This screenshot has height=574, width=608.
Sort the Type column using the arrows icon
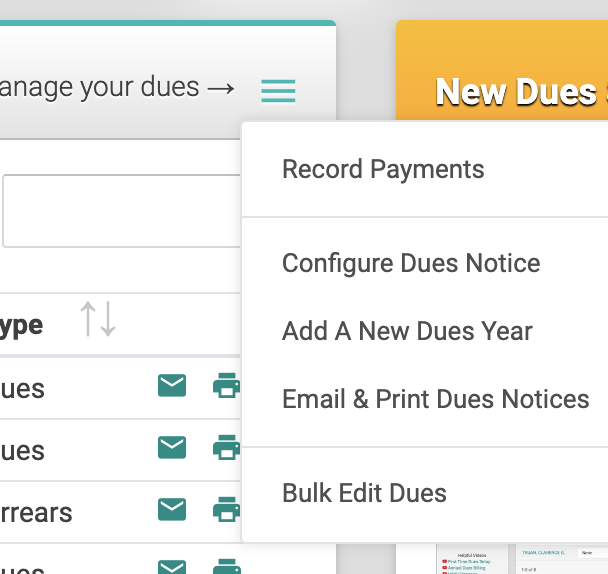tap(98, 320)
